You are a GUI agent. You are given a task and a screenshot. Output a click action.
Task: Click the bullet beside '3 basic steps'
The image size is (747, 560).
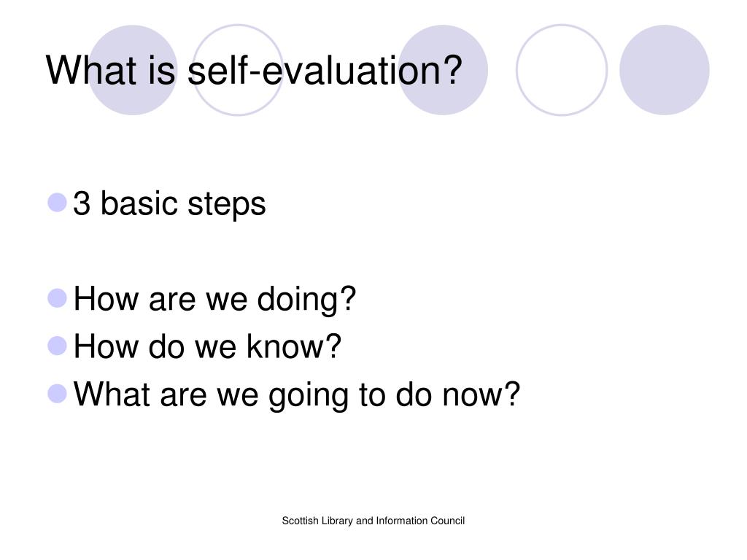click(57, 203)
